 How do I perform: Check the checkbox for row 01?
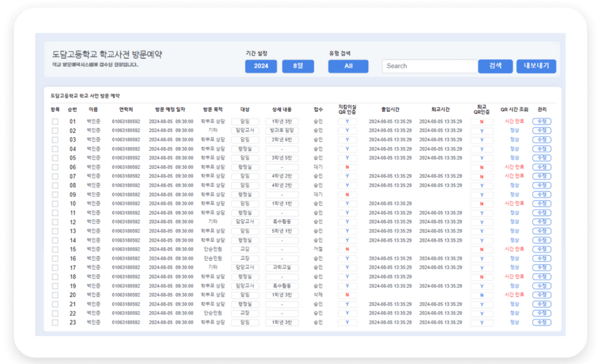coord(55,122)
